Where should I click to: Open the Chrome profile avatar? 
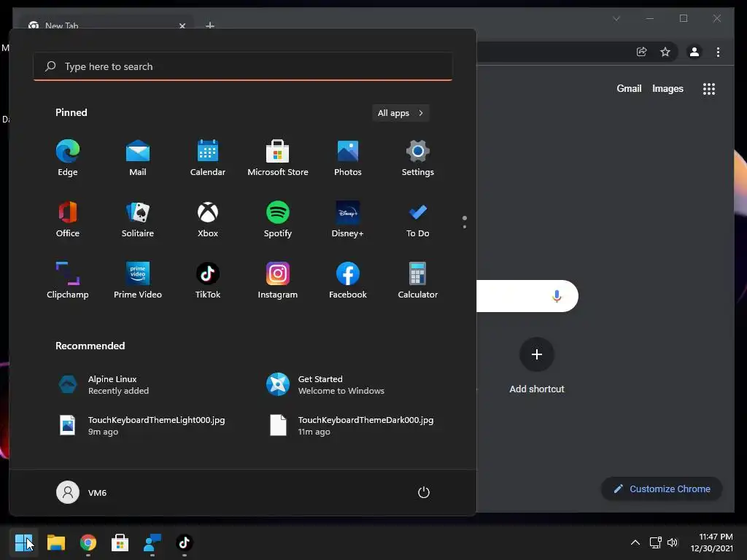pyautogui.click(x=694, y=52)
